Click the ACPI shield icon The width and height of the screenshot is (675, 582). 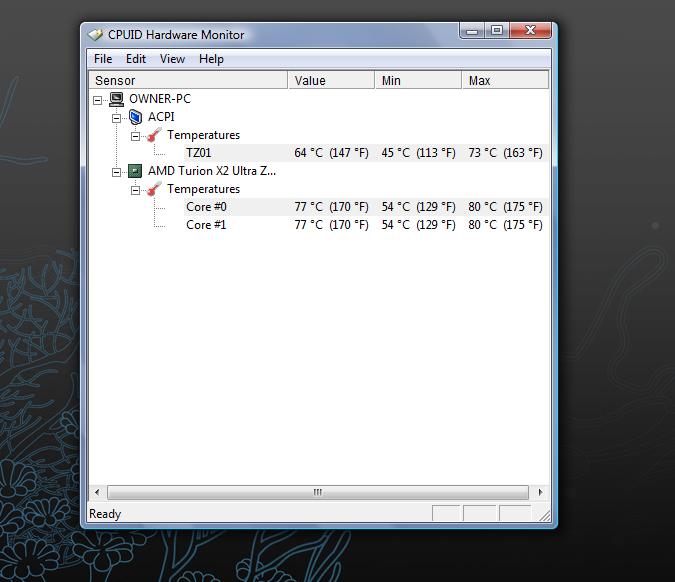(136, 117)
